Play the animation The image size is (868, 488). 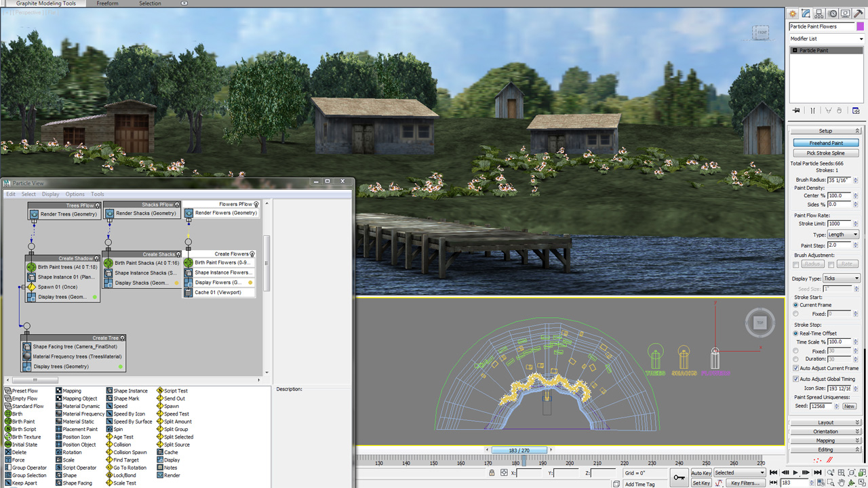click(x=795, y=472)
